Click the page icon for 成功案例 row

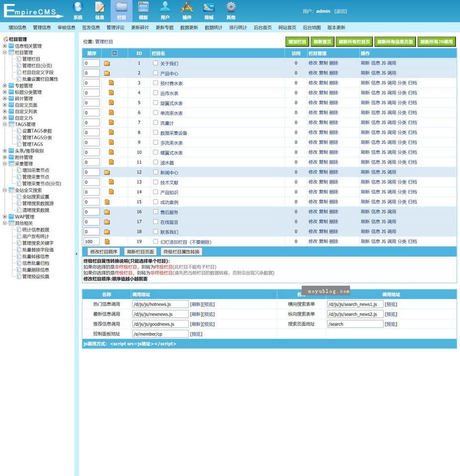coord(107,202)
